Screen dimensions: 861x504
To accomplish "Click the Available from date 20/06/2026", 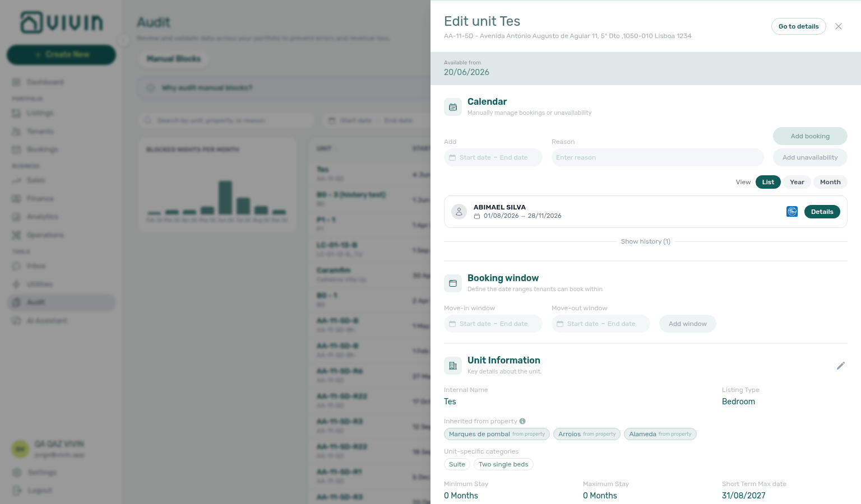I will [466, 72].
